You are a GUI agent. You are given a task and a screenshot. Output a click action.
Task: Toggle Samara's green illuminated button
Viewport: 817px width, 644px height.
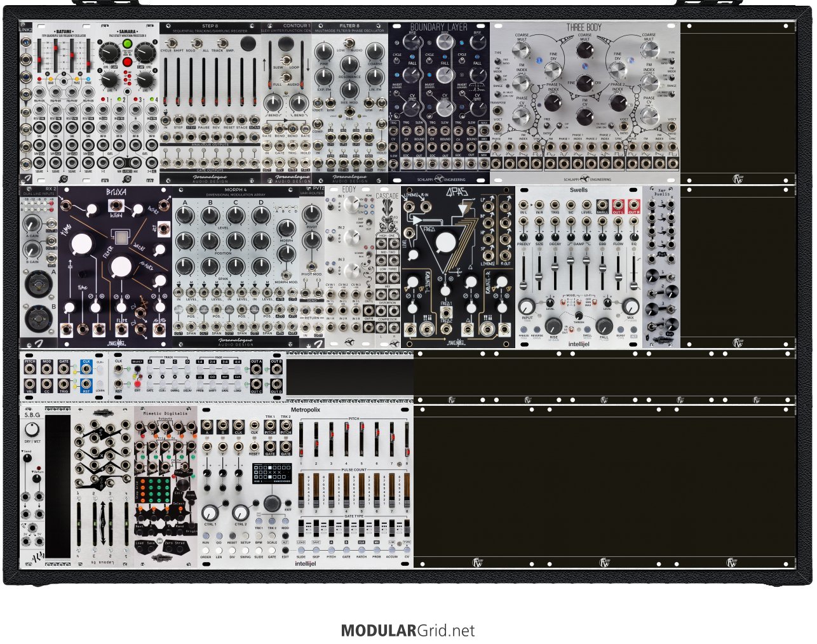click(x=127, y=45)
